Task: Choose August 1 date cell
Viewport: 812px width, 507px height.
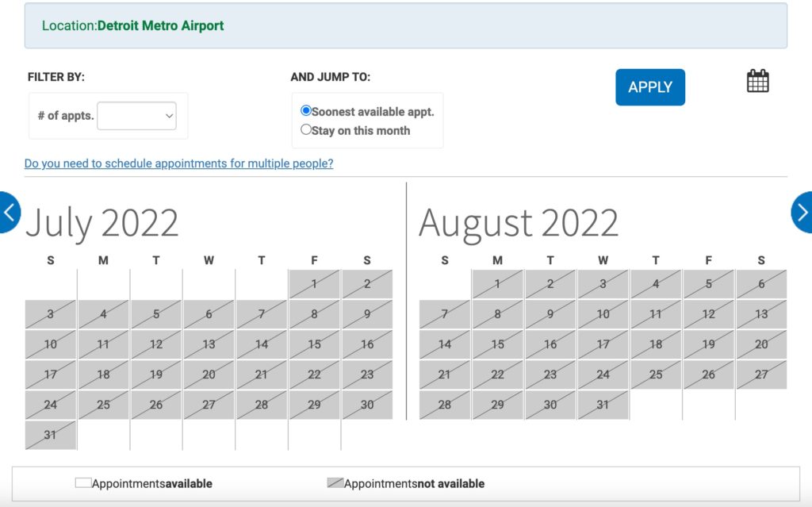Action: coord(498,284)
